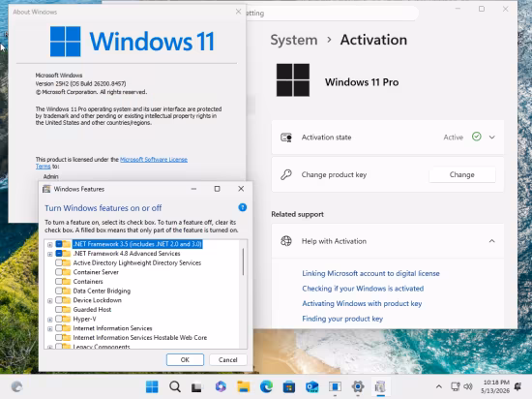Image resolution: width=532 pixels, height=399 pixels.
Task: Switch to the winver taskbar app
Action: click(x=335, y=386)
